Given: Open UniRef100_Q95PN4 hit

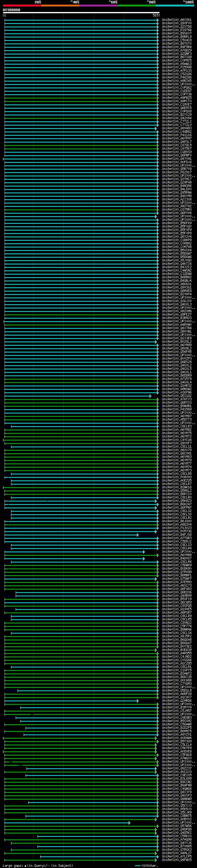Looking at the screenshot, I should (176, 192).
